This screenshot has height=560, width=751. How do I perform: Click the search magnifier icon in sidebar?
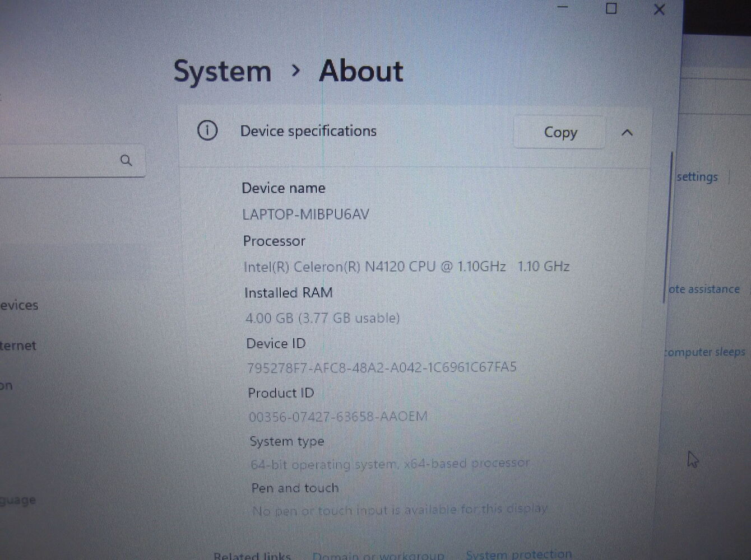(126, 161)
